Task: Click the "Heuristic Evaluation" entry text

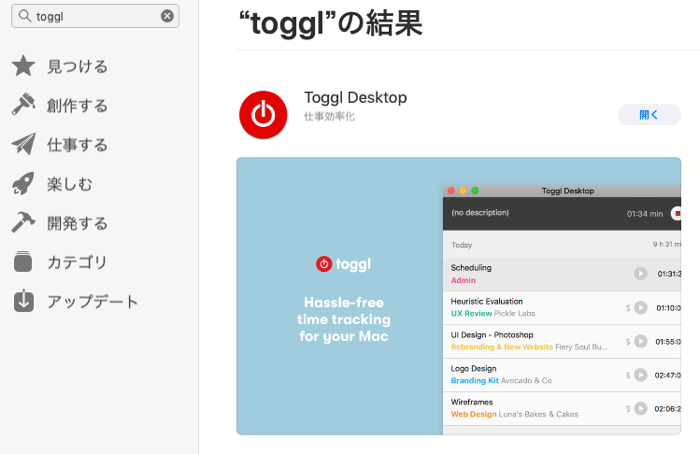Action: [487, 301]
